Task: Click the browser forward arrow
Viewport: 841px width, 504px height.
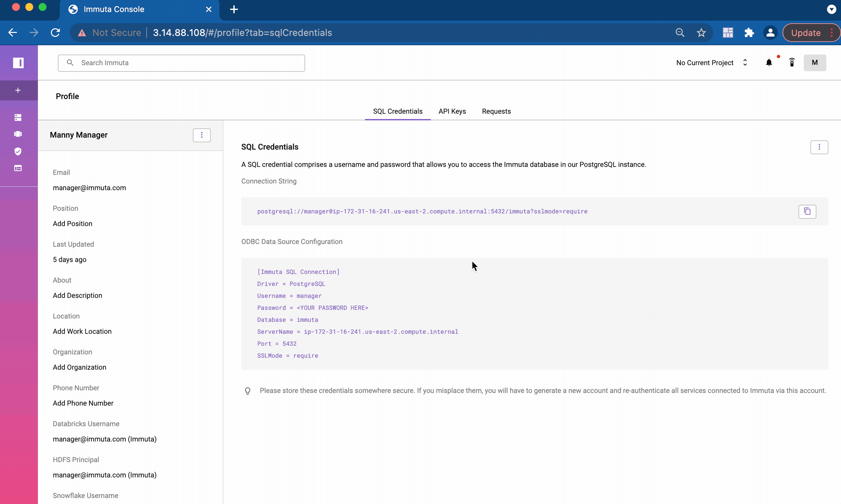Action: 34,33
